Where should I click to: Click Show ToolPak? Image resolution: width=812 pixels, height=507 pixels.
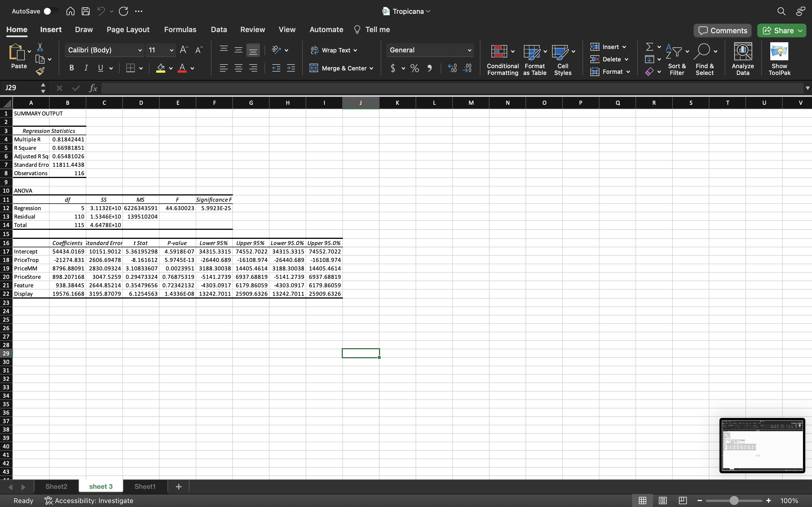coord(779,60)
